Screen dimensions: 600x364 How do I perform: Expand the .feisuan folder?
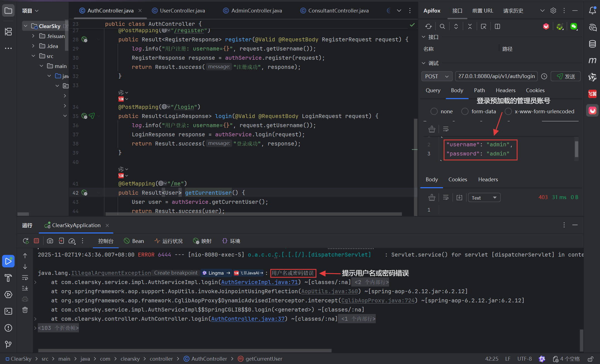33,36
